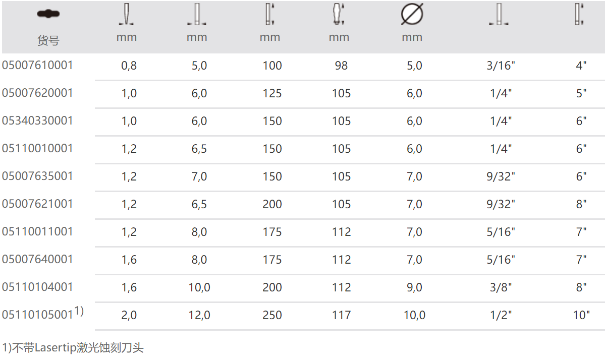Click article number 05007640001
Image resolution: width=605 pixels, height=364 pixels.
point(37,260)
